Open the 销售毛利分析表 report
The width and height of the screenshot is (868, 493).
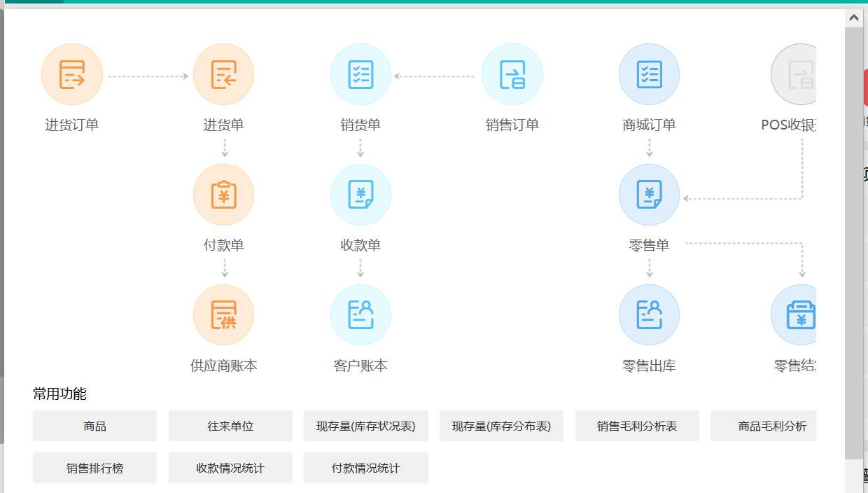(x=637, y=426)
